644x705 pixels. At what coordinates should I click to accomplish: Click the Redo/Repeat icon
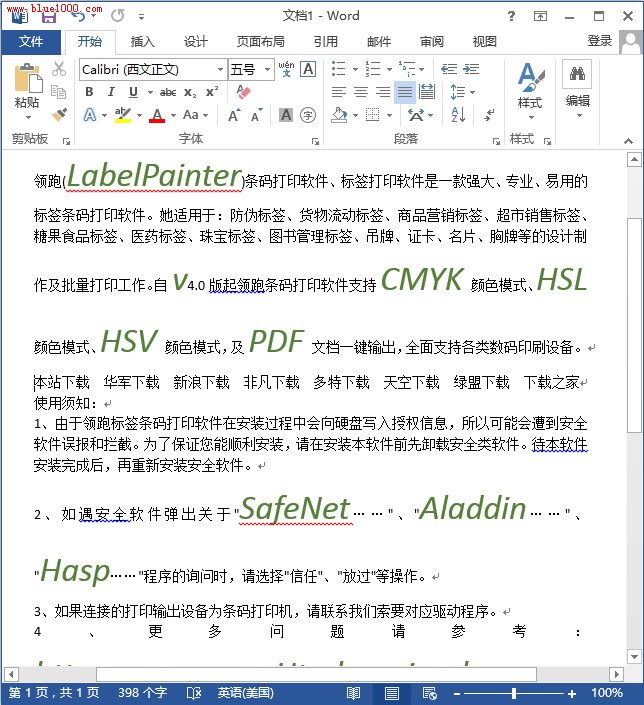tap(117, 16)
